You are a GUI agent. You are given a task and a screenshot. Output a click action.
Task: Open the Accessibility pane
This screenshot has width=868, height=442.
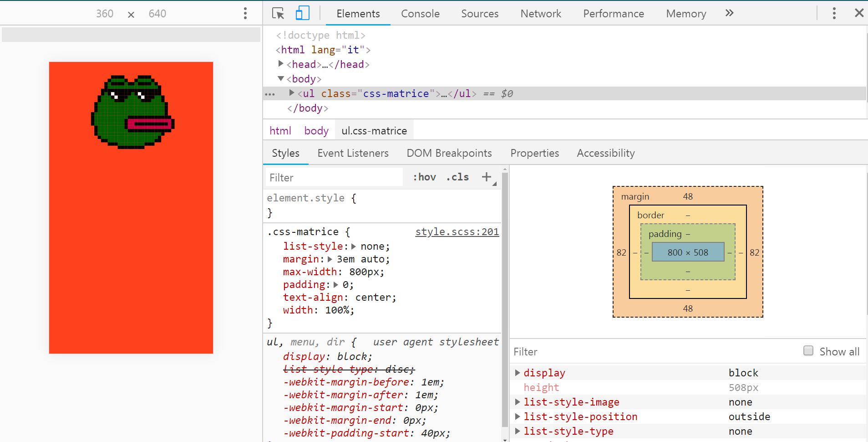[605, 153]
